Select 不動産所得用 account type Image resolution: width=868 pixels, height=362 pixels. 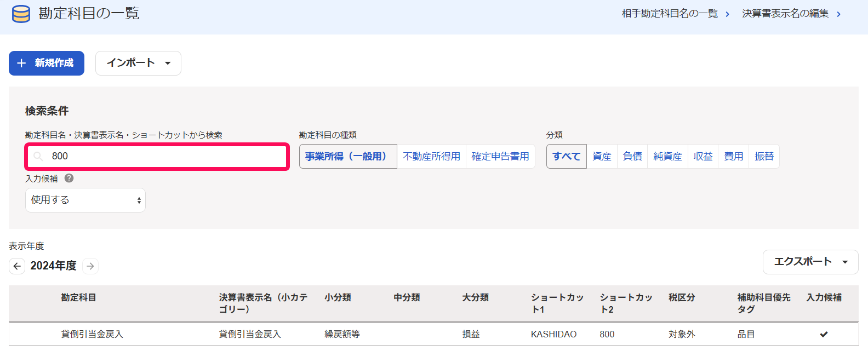point(431,157)
